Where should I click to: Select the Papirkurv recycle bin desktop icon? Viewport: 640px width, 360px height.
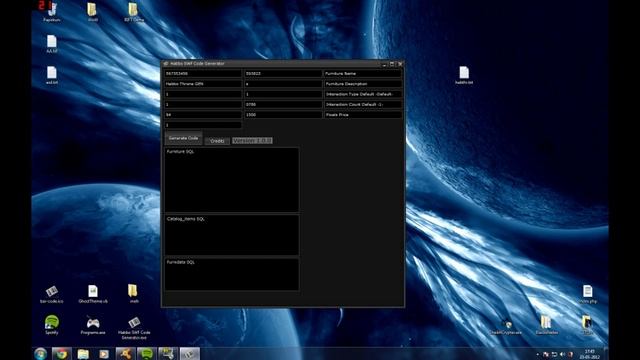pos(52,12)
